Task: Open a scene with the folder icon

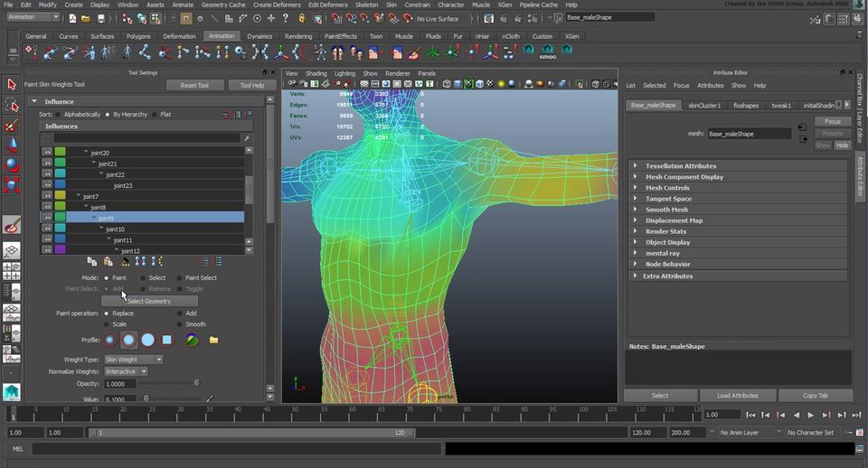Action: [86, 19]
